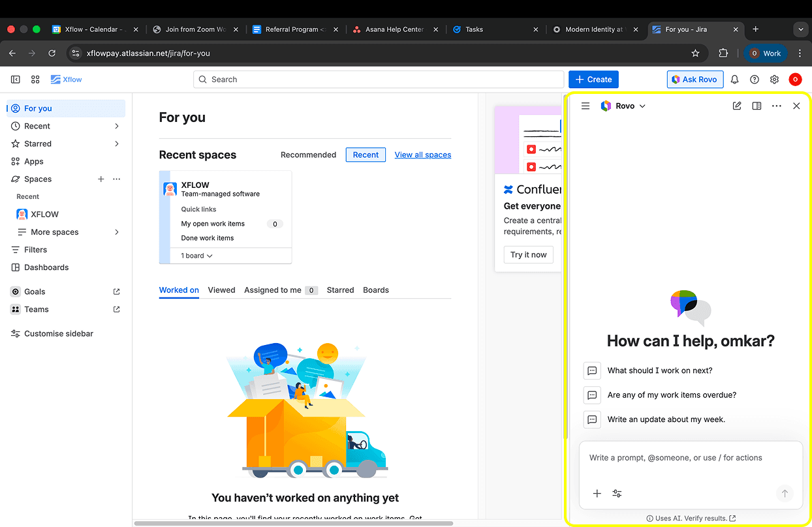The image size is (812, 527).
Task: Switch to the Worked on tab
Action: 179,290
